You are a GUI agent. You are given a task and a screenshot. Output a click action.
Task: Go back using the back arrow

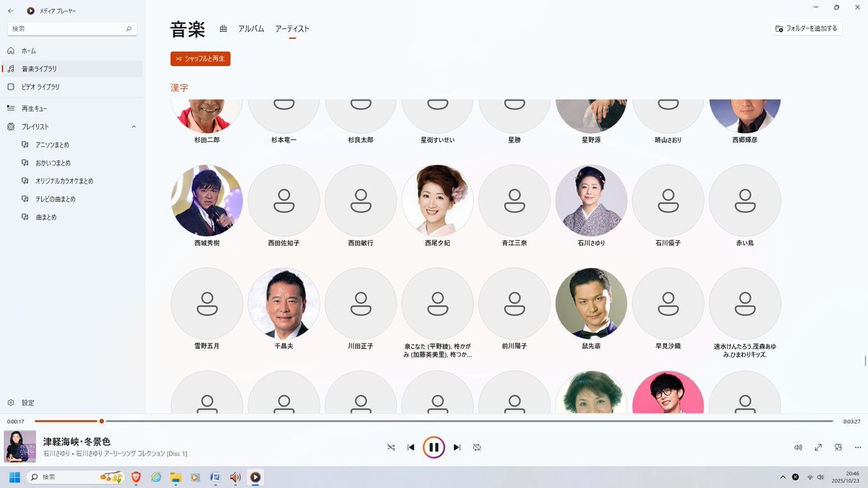(11, 11)
